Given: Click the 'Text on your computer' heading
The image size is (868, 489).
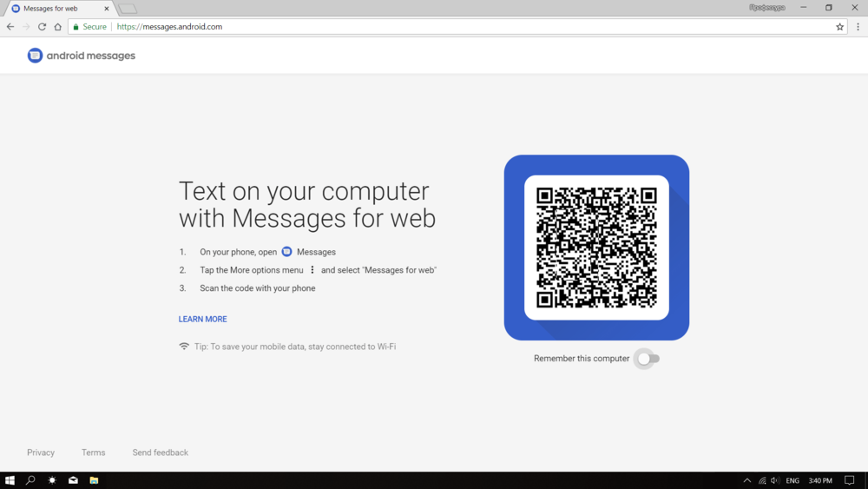Looking at the screenshot, I should coord(307,204).
